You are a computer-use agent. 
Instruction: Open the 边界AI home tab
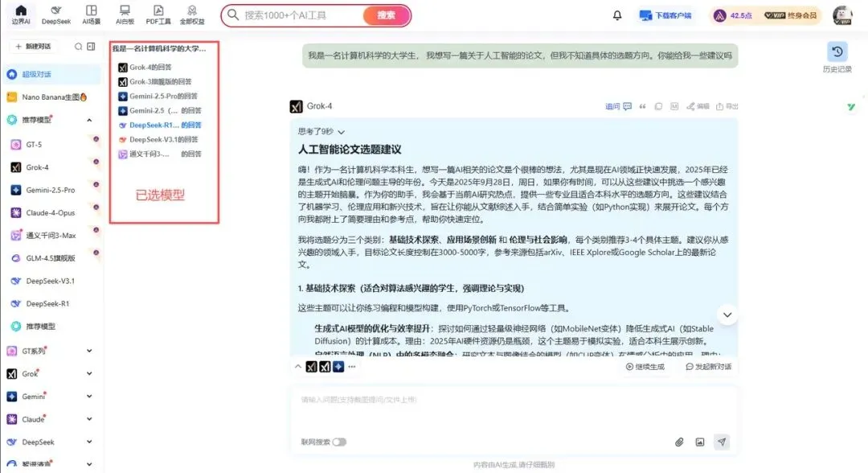click(x=20, y=14)
